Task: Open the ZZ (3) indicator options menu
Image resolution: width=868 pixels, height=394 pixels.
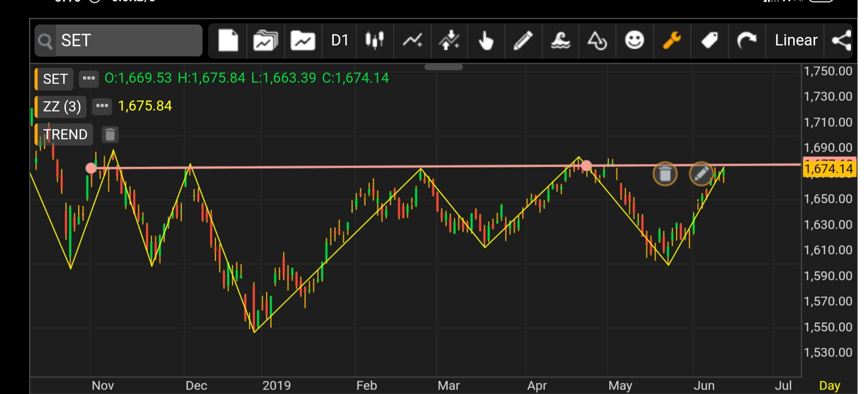Action: pos(102,106)
